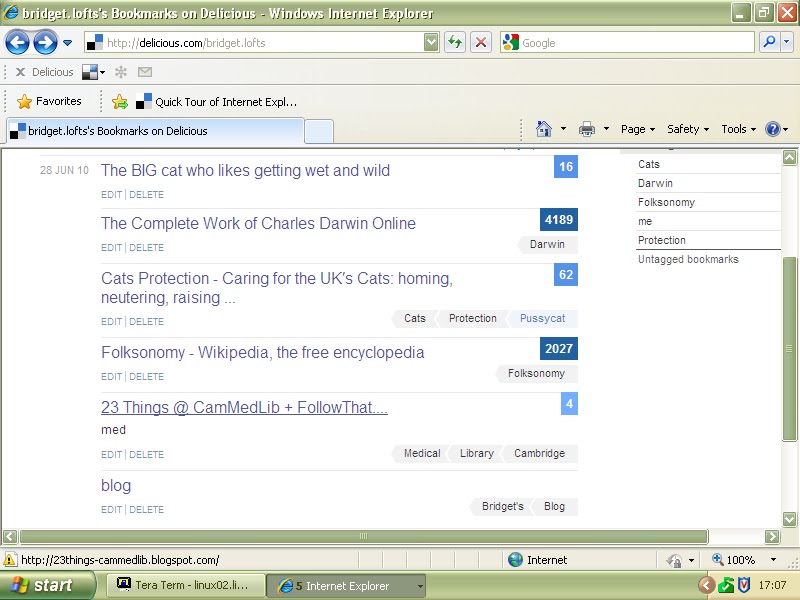Click Untagged bookmarks in the sidebar
This screenshot has width=800, height=600.
click(x=688, y=259)
